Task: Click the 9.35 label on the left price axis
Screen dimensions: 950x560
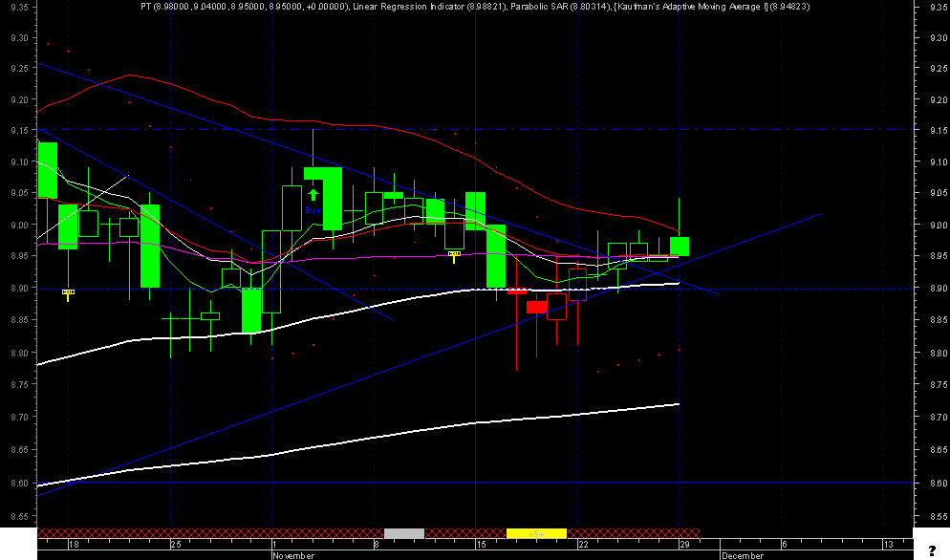Action: pos(19,8)
